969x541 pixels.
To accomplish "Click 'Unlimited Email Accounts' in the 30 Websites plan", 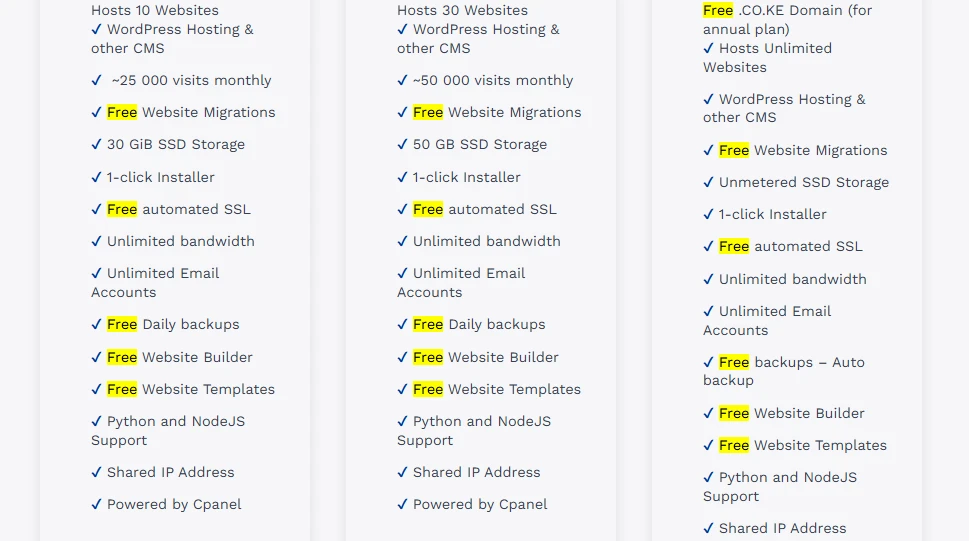I will (461, 283).
